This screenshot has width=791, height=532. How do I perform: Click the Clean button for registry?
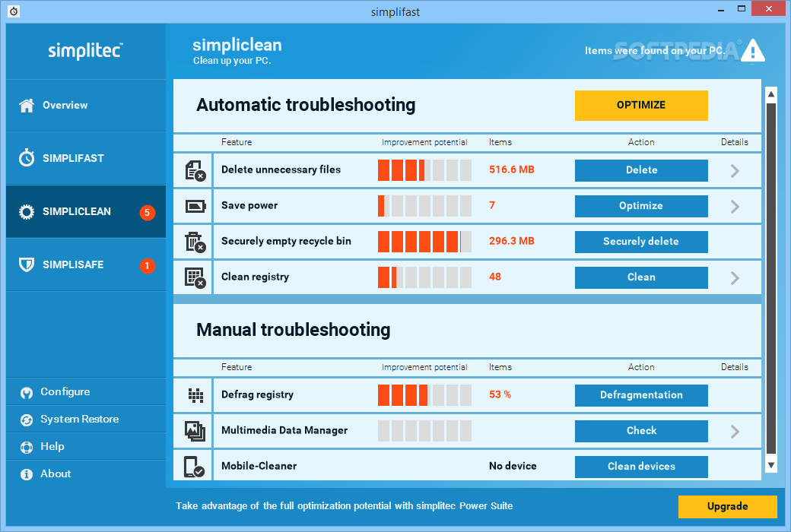(x=641, y=278)
